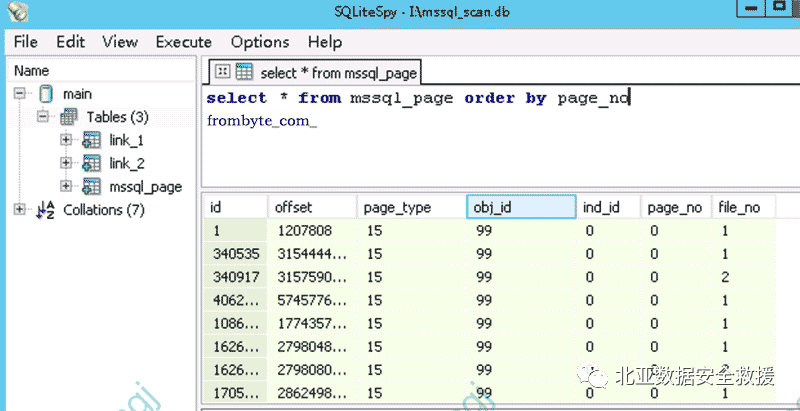Image resolution: width=800 pixels, height=411 pixels.
Task: Click offset cell 2798080...
Action: [x=312, y=370]
